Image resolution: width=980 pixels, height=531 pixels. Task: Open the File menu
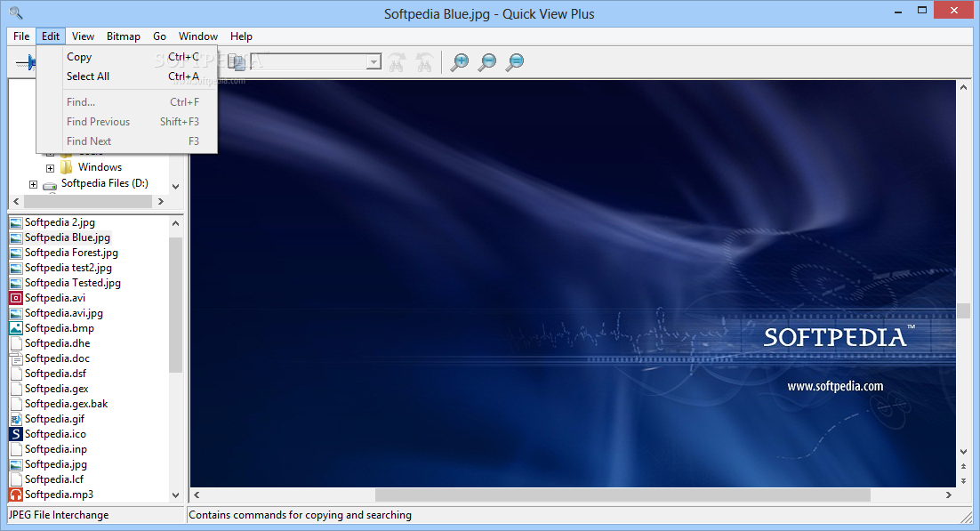(21, 36)
